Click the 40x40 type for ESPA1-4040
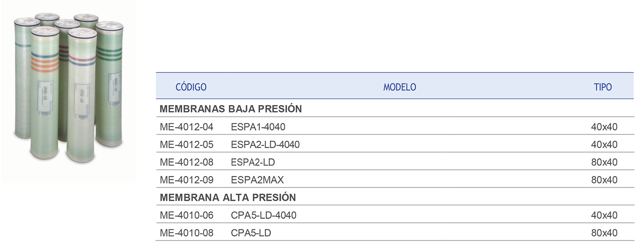 pyautogui.click(x=604, y=127)
